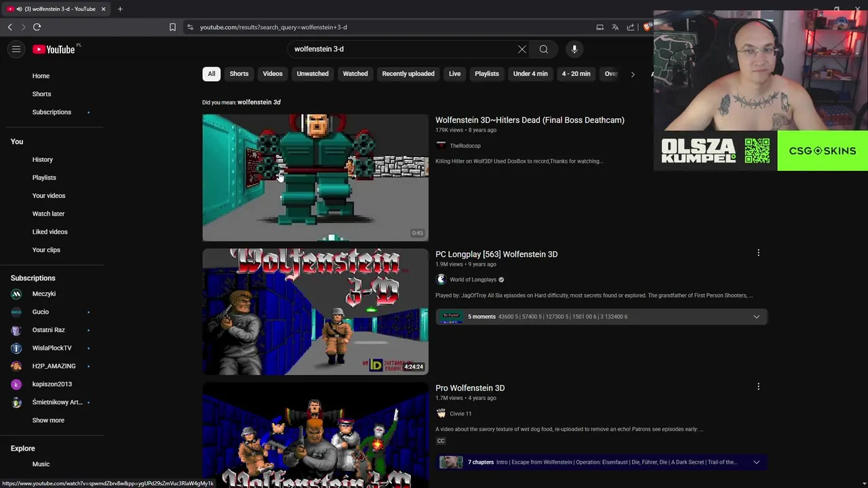The width and height of the screenshot is (868, 488).
Task: Show more subscriptions
Action: point(48,420)
